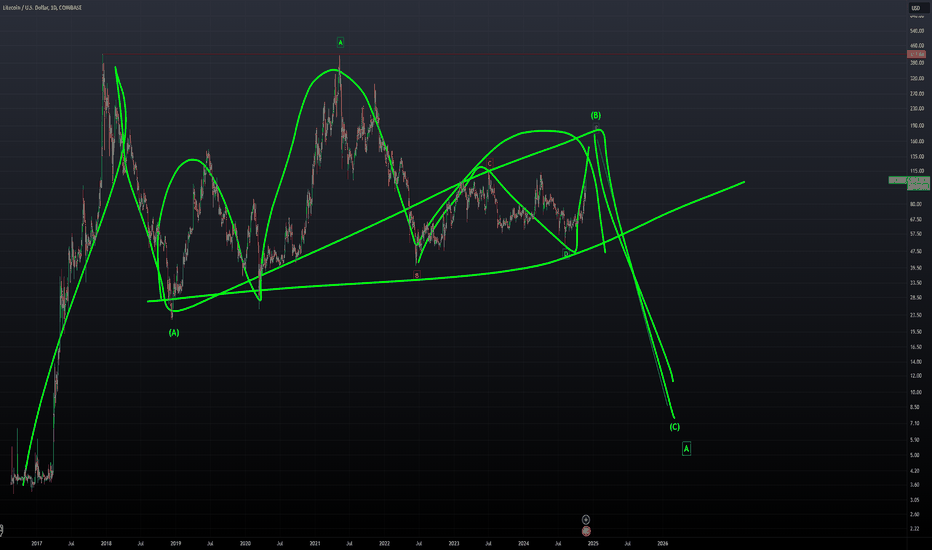Click the 5.00 price axis label
Viewport: 932px width, 550px height.
[914, 455]
